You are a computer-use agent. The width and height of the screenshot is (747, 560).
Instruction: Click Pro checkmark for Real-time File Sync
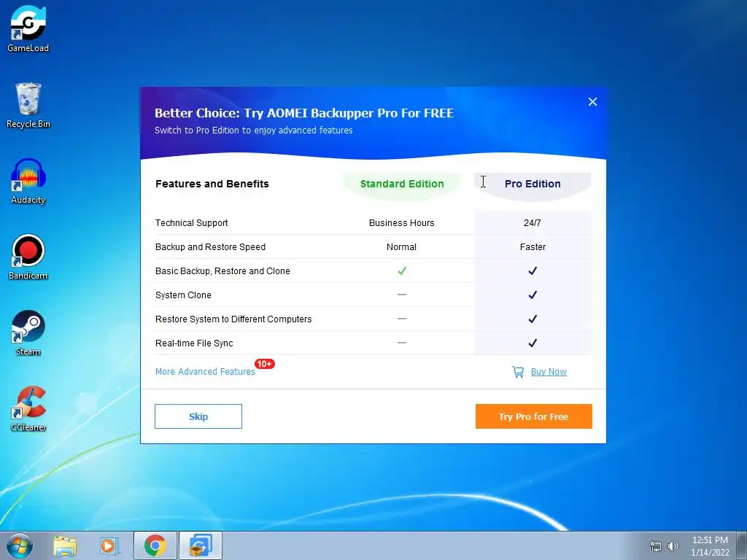tap(533, 343)
